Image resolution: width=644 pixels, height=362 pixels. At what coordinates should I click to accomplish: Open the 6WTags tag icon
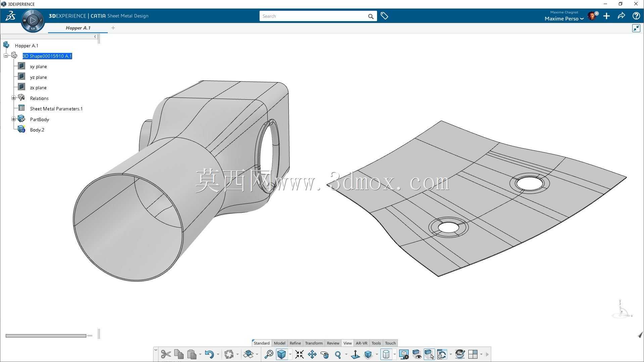click(384, 16)
